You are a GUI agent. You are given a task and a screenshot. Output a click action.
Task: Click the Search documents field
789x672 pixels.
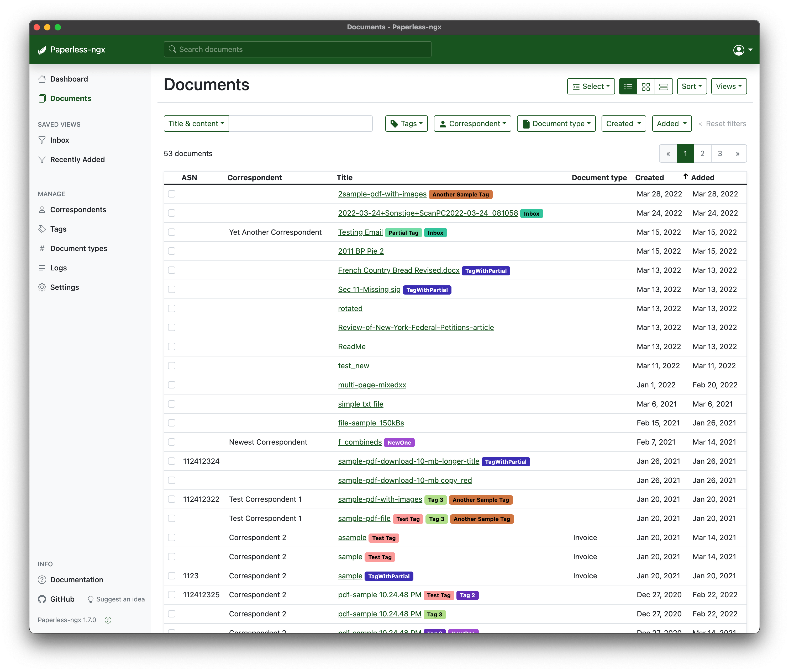point(297,50)
